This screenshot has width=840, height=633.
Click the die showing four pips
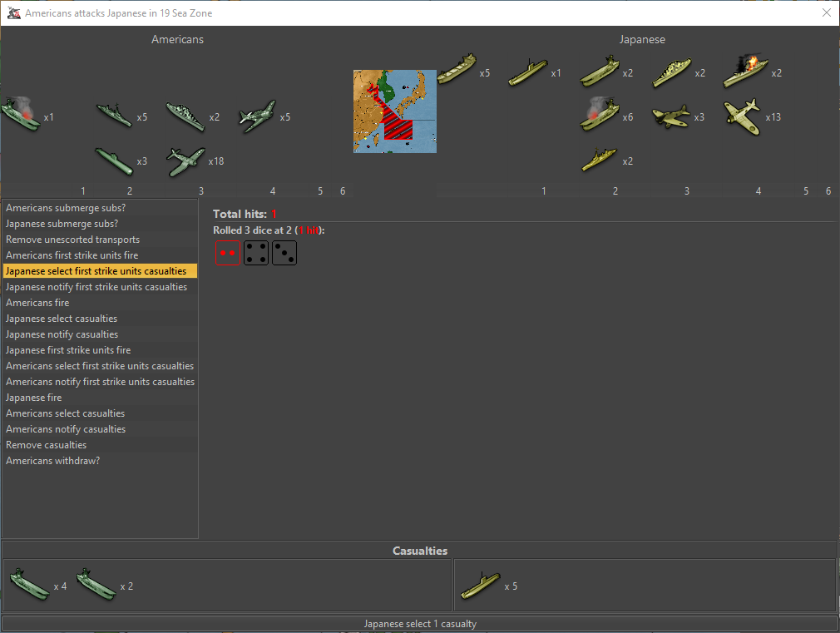click(256, 254)
